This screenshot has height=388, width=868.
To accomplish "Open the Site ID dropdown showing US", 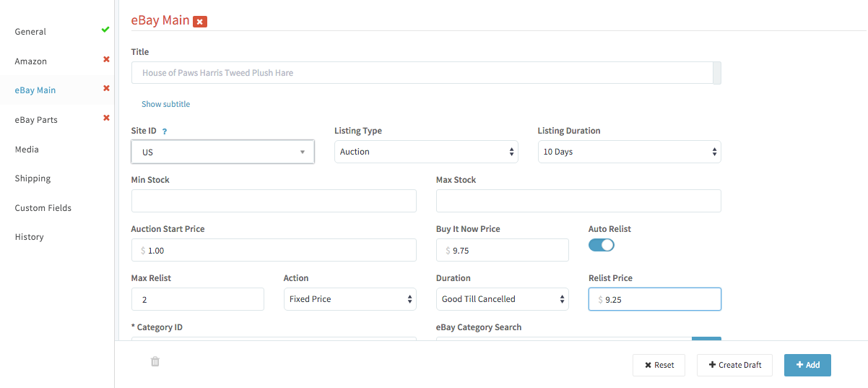I will coord(222,152).
